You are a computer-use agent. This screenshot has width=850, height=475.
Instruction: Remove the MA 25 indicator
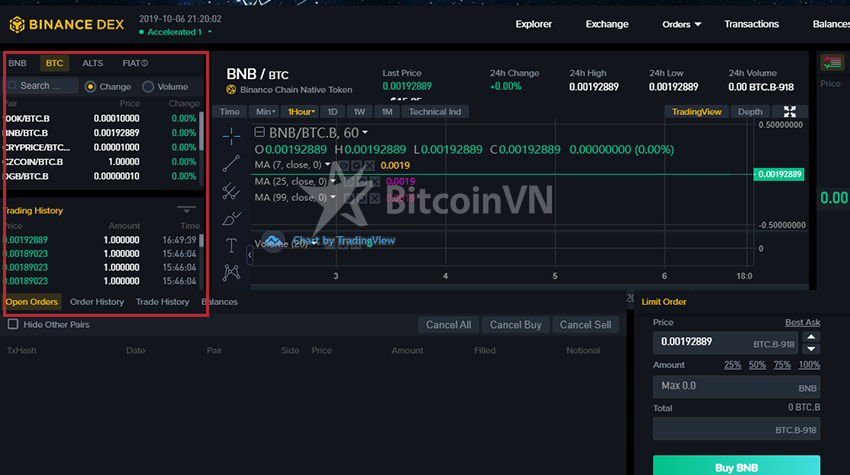(x=375, y=182)
